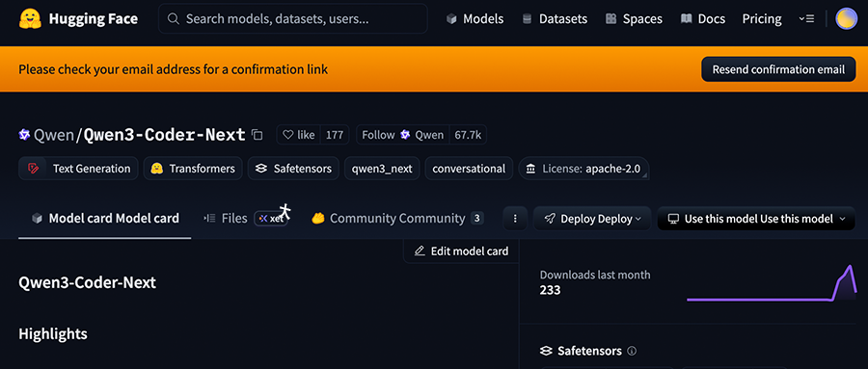View the 67.7k followers count

tap(468, 135)
